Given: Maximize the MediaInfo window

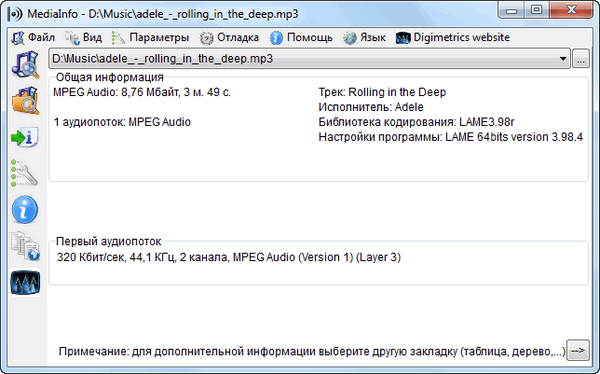Looking at the screenshot, I should point(536,10).
